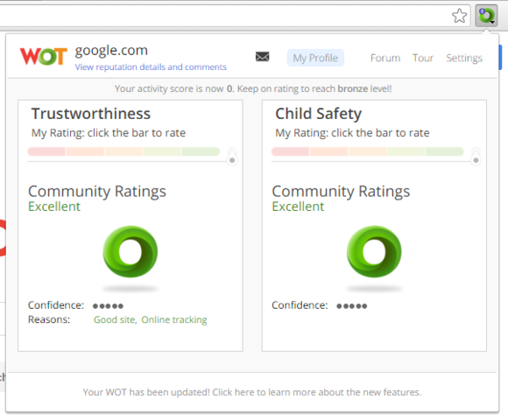The image size is (508, 420).
Task: Click the 'Reasons:' label
Action: click(x=49, y=319)
